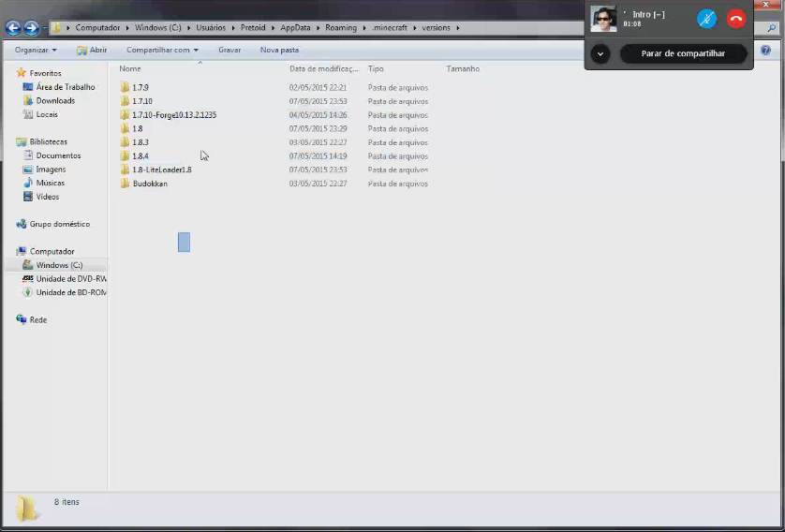Click Favoritos in the navigation pane
Screen dimensions: 785x532
click(x=45, y=73)
